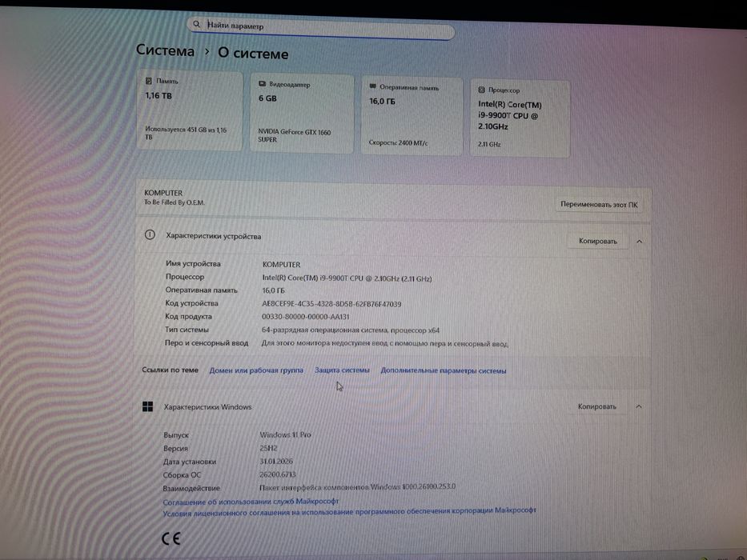
Task: Select the version value '25H2'
Action: tap(268, 448)
